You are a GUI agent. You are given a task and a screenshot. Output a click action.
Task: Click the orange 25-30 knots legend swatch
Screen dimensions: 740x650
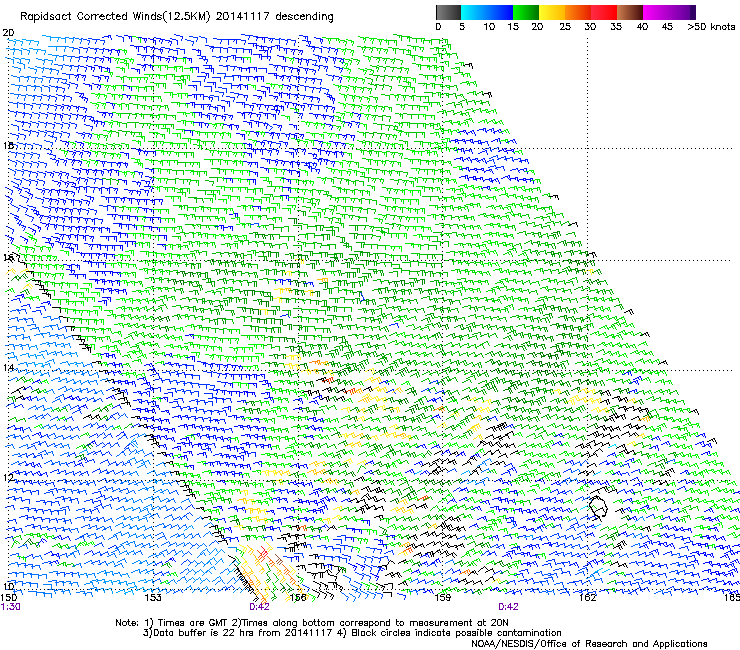pyautogui.click(x=578, y=12)
